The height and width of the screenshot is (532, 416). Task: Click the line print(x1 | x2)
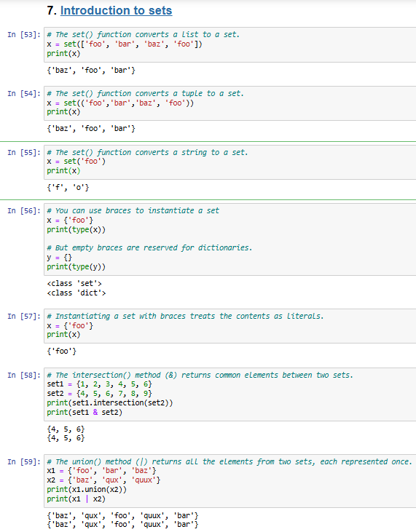[x=76, y=499]
